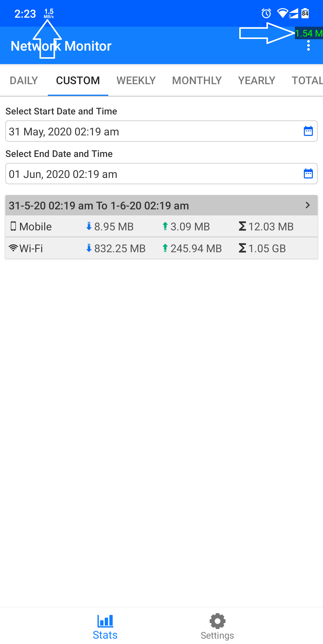Tap the alarm clock status icon

(266, 13)
